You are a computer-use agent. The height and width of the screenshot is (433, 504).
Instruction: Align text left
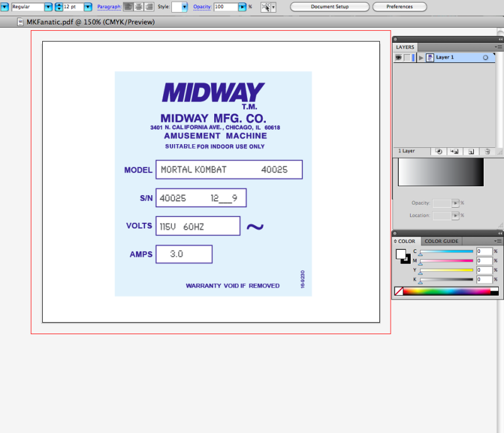pyautogui.click(x=129, y=7)
